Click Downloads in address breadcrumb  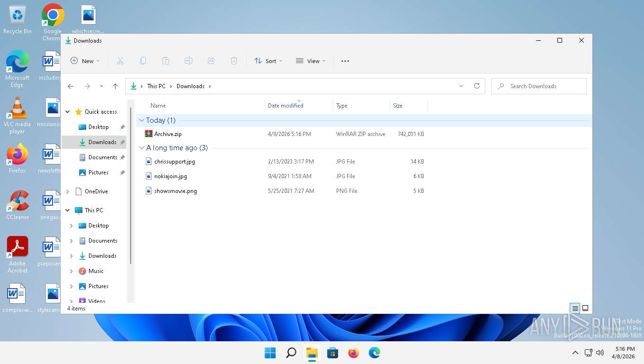[x=190, y=86]
